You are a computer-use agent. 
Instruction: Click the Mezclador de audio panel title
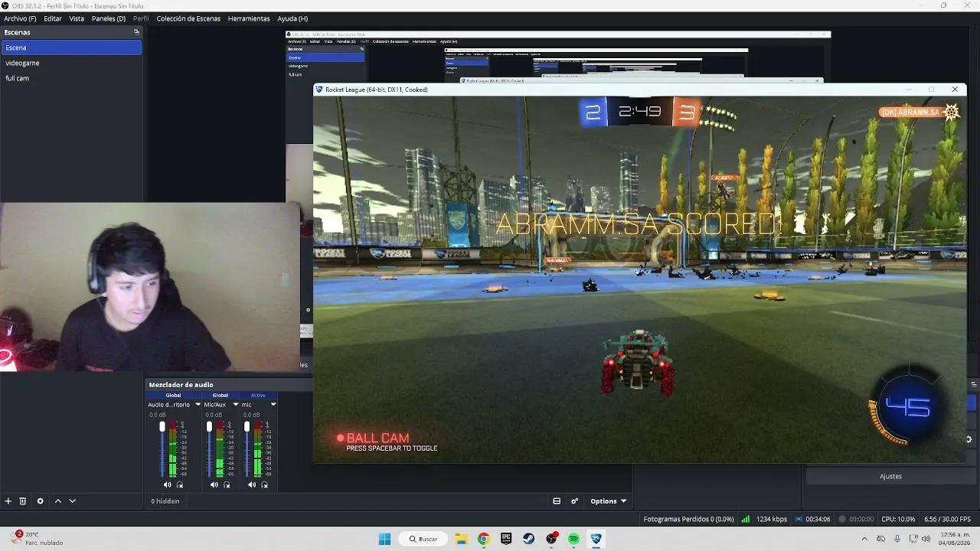pos(181,385)
